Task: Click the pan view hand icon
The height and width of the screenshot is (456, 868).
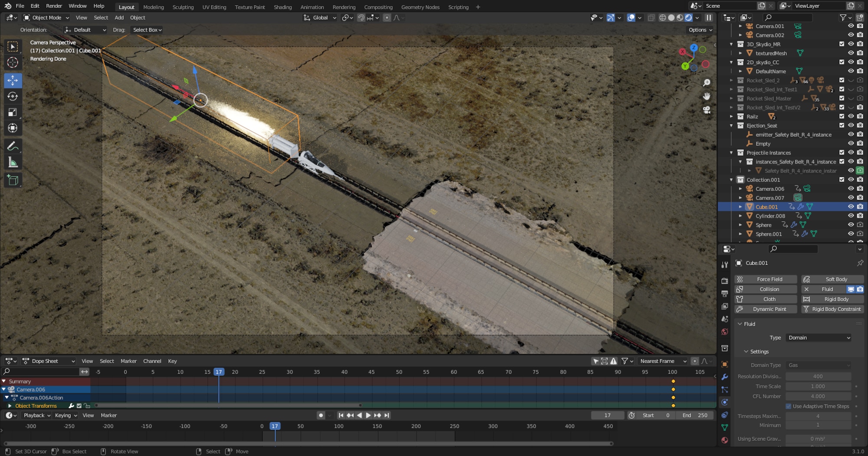Action: click(x=707, y=96)
